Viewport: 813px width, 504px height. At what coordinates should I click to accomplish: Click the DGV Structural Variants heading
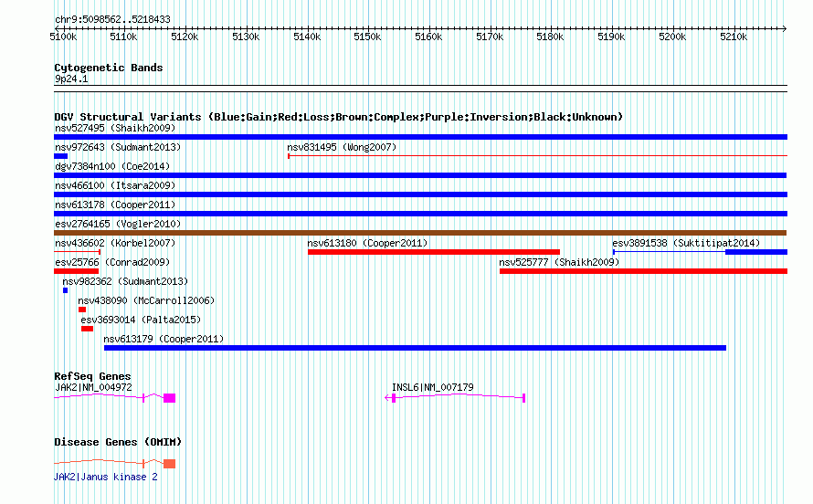point(339,117)
